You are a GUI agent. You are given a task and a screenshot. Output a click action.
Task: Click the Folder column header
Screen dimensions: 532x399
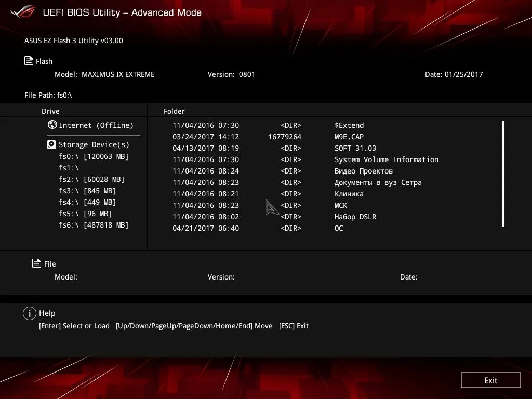[174, 111]
